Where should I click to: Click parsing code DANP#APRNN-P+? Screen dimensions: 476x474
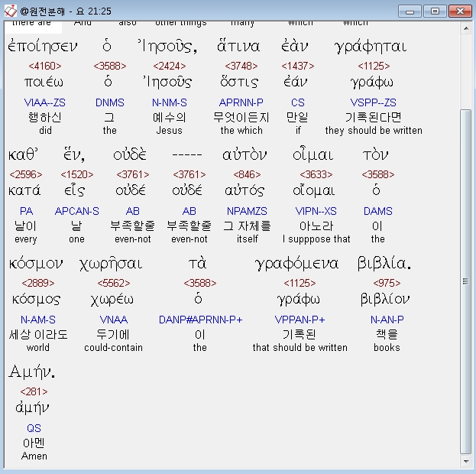pyautogui.click(x=201, y=320)
